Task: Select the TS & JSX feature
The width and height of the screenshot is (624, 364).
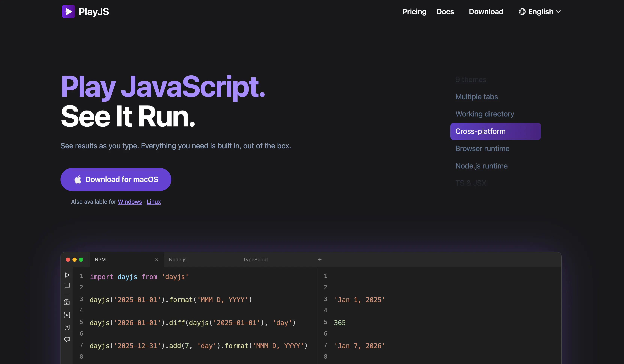Action: 471,183
